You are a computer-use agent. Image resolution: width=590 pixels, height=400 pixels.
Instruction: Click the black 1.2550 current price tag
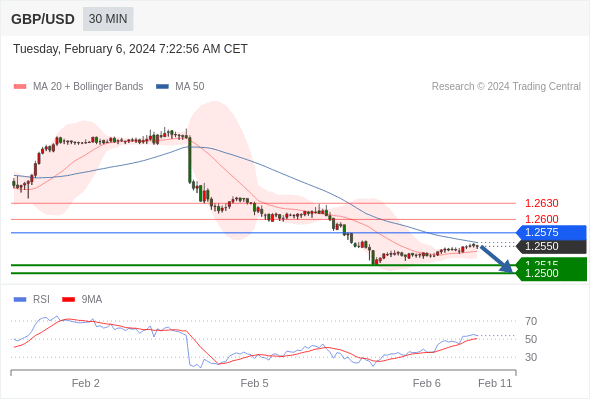coord(552,246)
